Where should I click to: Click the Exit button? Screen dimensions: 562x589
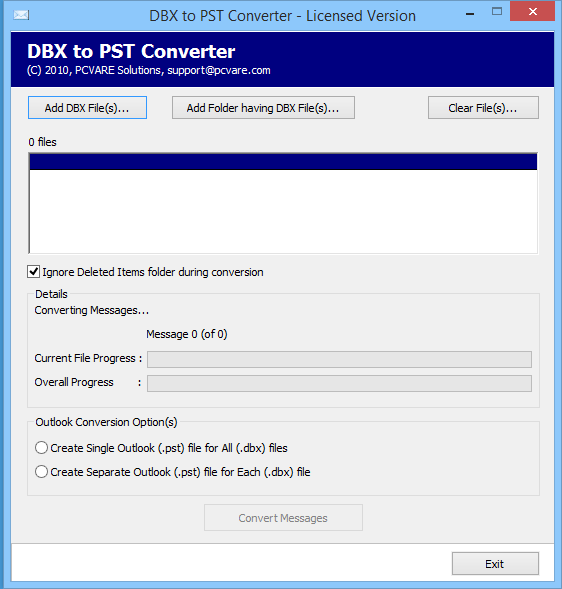495,563
